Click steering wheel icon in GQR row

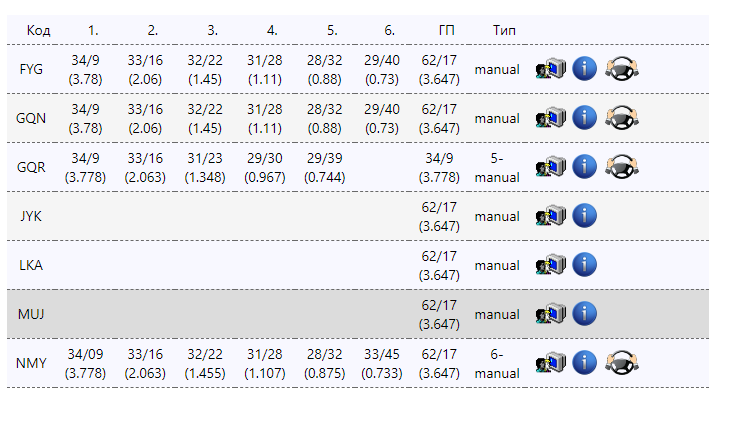coord(622,167)
